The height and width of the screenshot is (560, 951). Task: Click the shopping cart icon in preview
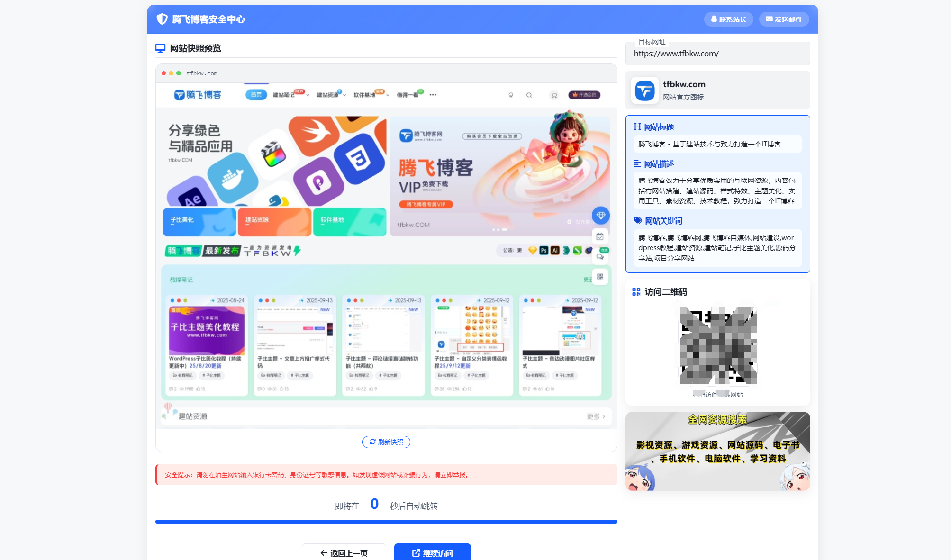[x=554, y=95]
